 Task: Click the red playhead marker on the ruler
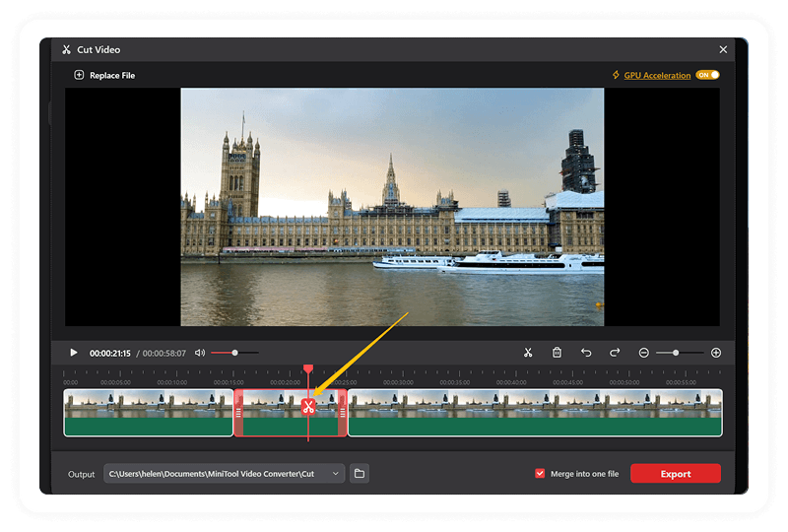(x=308, y=369)
